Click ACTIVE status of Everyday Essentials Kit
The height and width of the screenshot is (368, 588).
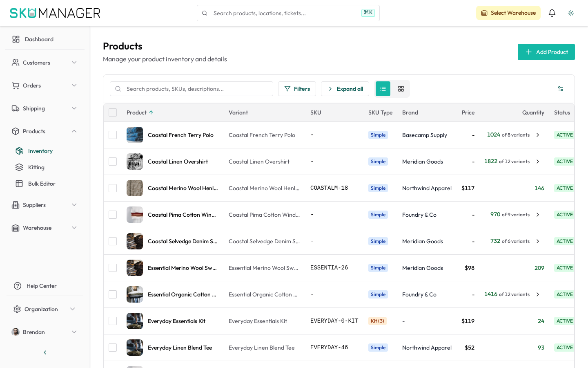(564, 321)
